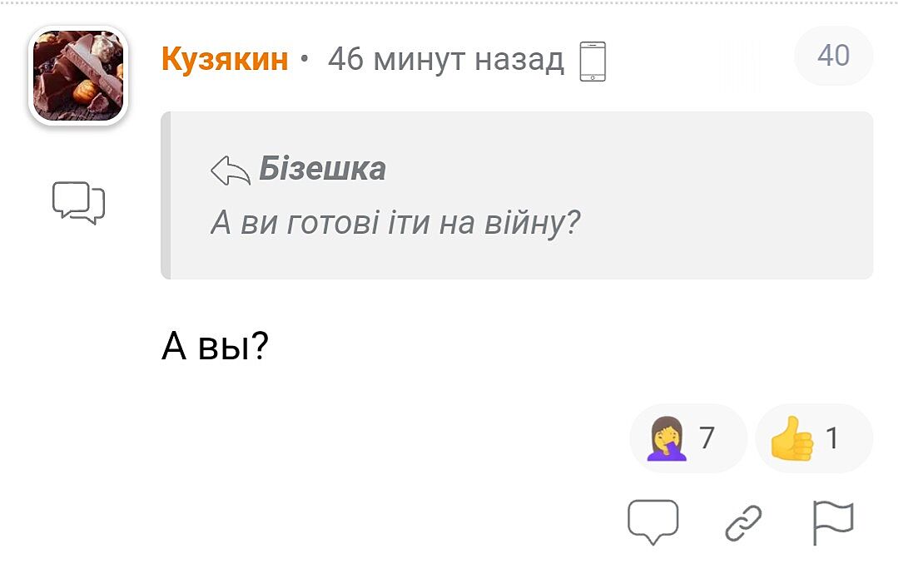Click the gray bar on the quote's left edge
Image resolution: width=898 pixels, height=588 pixels.
coord(166,195)
